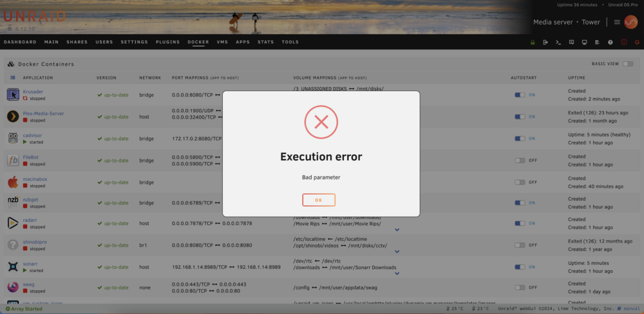
Task: Click the Plex-Media-Server name link
Action: pos(44,113)
